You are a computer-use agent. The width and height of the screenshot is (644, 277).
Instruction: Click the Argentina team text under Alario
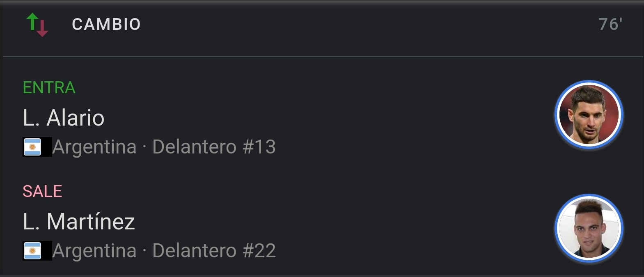(x=94, y=147)
